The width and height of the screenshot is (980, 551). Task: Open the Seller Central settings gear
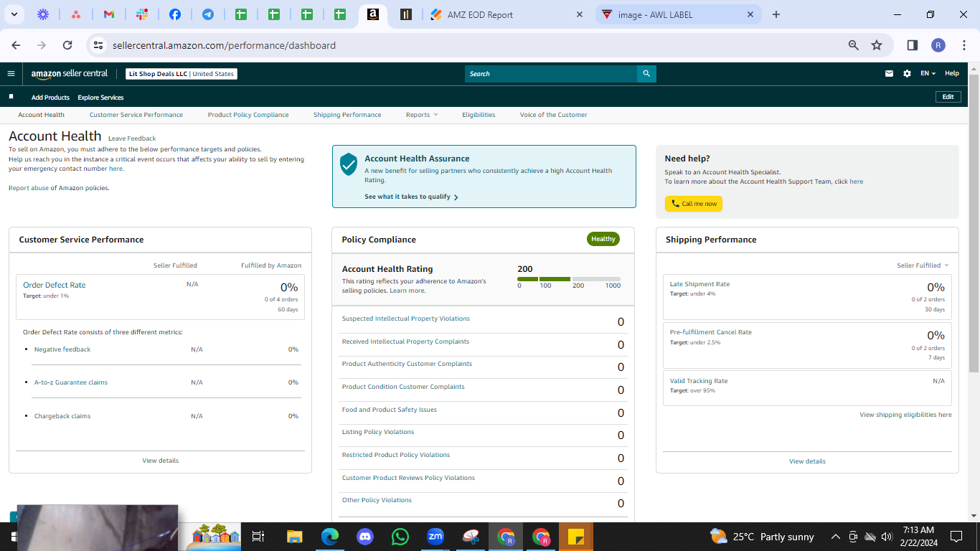coord(907,73)
